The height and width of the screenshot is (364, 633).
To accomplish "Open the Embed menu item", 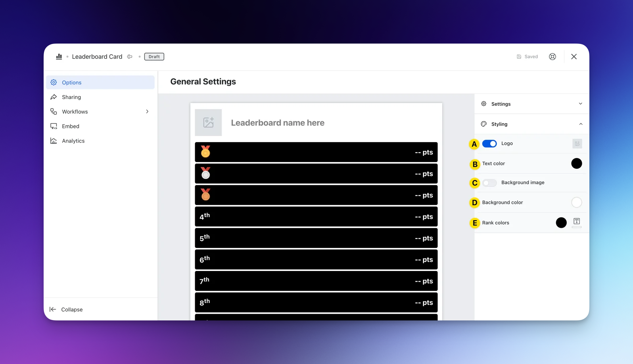I will pos(71,126).
